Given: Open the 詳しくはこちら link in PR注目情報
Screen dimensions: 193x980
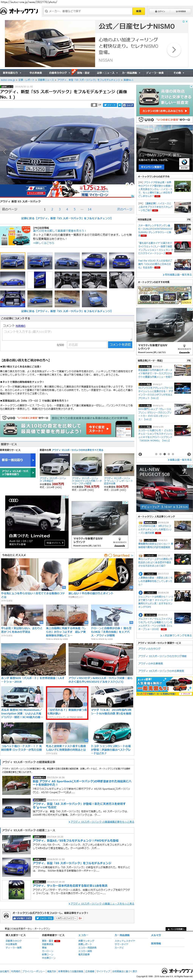Looking at the screenshot, I should pyautogui.click(x=44, y=243).
